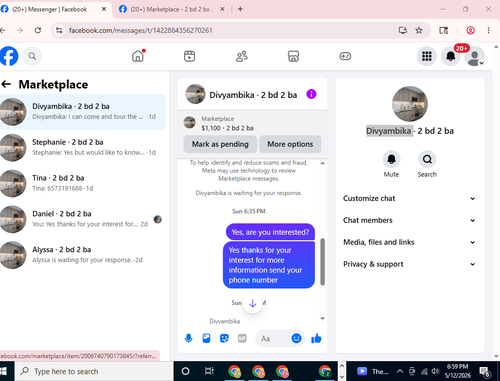Reload the page in Chrome
The height and width of the screenshot is (381, 500).
pyautogui.click(x=38, y=30)
